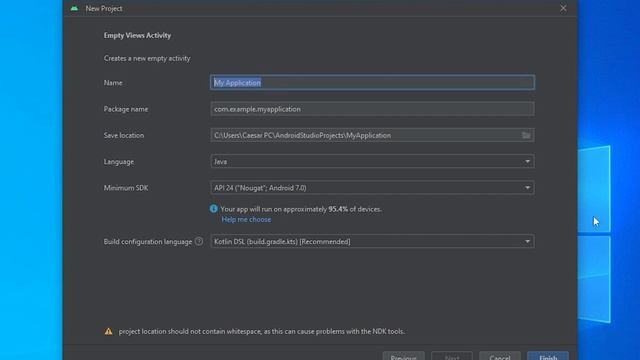Open the Minimum SDK dropdown
The image size is (640, 360).
tap(372, 188)
